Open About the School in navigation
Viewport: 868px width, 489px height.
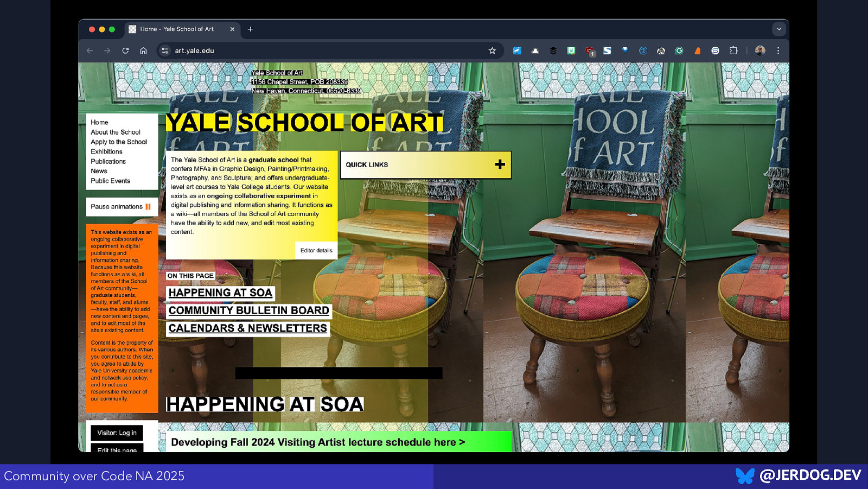[x=116, y=132]
